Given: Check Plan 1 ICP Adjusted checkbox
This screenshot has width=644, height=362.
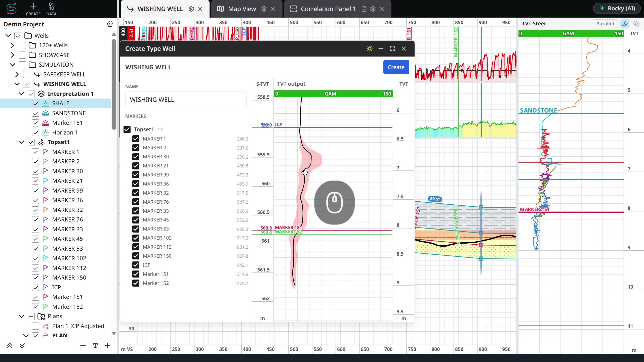Looking at the screenshot, I should coord(35,326).
